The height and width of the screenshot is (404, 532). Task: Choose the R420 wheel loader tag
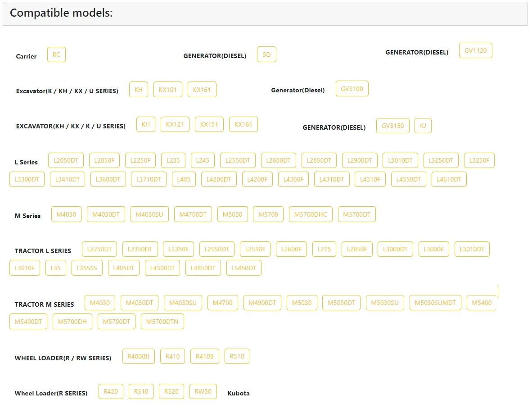[111, 392]
